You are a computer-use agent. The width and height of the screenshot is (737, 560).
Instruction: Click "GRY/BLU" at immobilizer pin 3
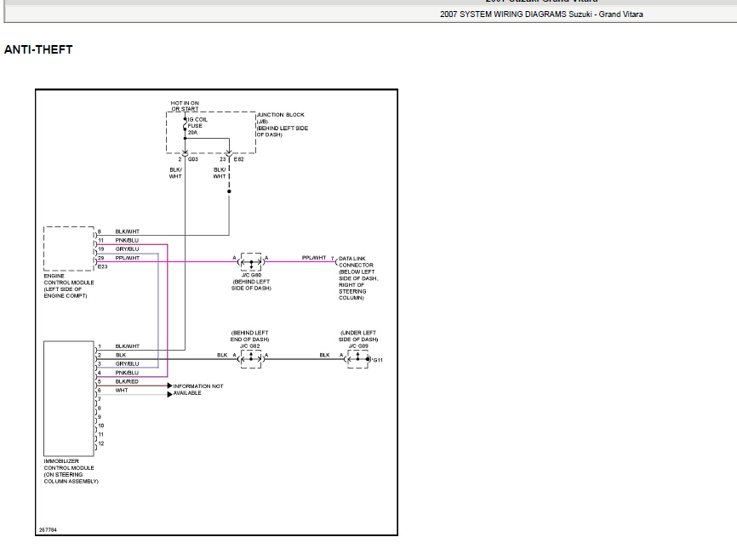(127, 364)
